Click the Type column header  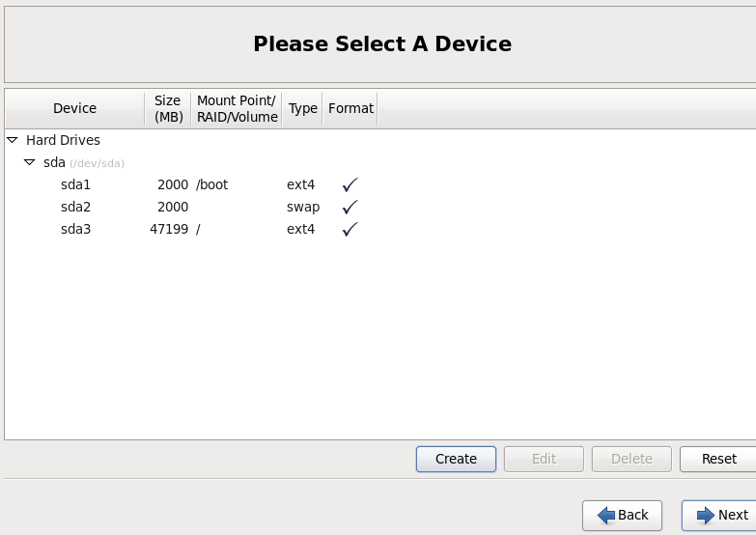click(302, 108)
